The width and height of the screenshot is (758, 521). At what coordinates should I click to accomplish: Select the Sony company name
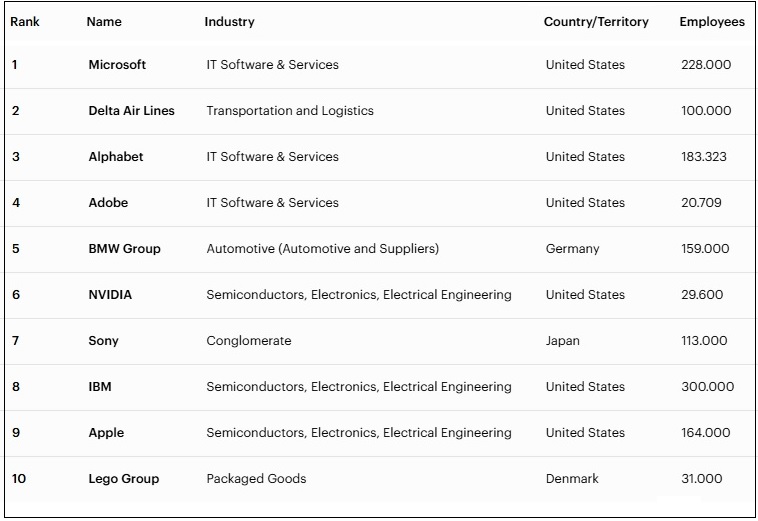point(103,341)
